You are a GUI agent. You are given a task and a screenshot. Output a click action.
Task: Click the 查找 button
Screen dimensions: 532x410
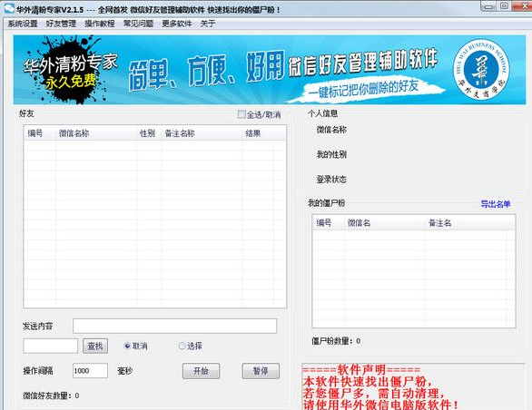pos(95,346)
